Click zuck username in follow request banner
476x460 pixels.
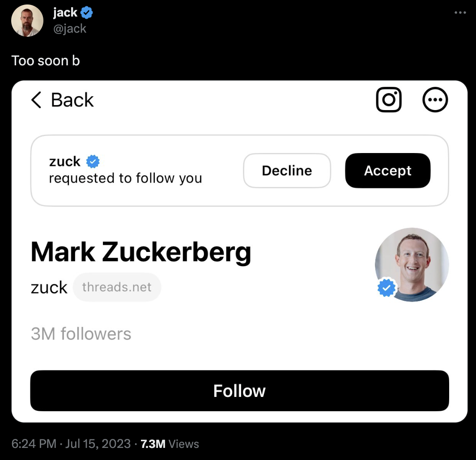(65, 161)
